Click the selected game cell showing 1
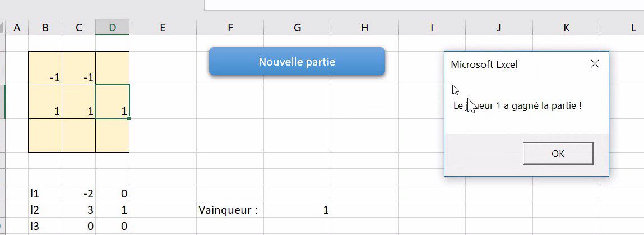The height and width of the screenshot is (235, 644). (x=113, y=102)
